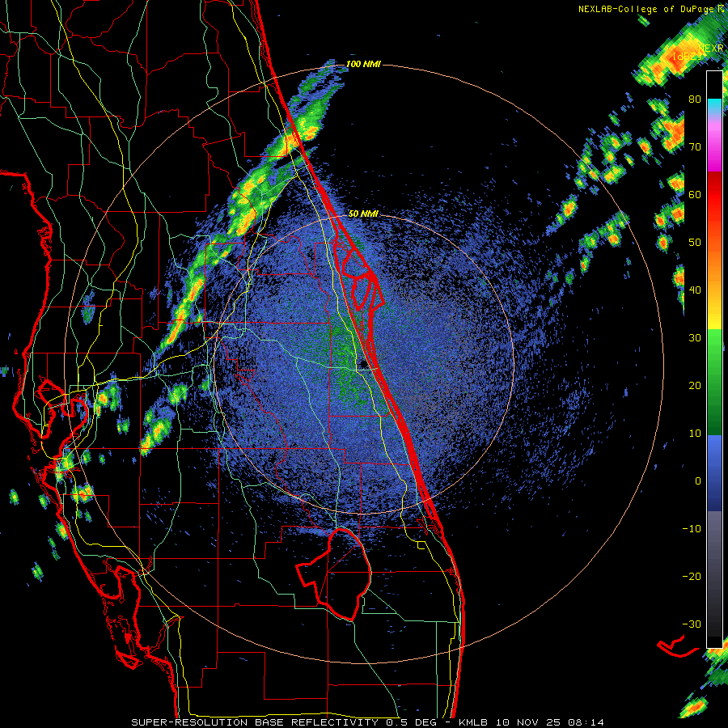The height and width of the screenshot is (728, 728).
Task: Click the -10 label on dBZ scale
Action: coord(692,529)
